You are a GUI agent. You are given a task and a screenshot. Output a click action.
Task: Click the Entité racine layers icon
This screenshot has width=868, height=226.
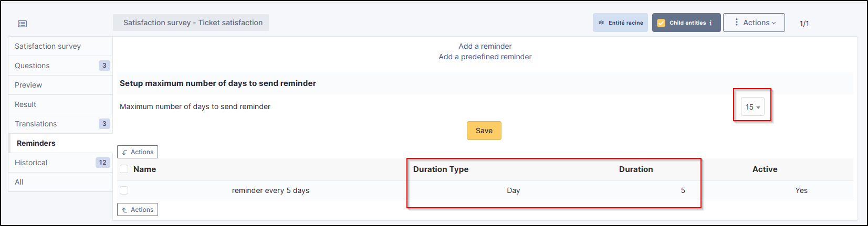pos(602,23)
